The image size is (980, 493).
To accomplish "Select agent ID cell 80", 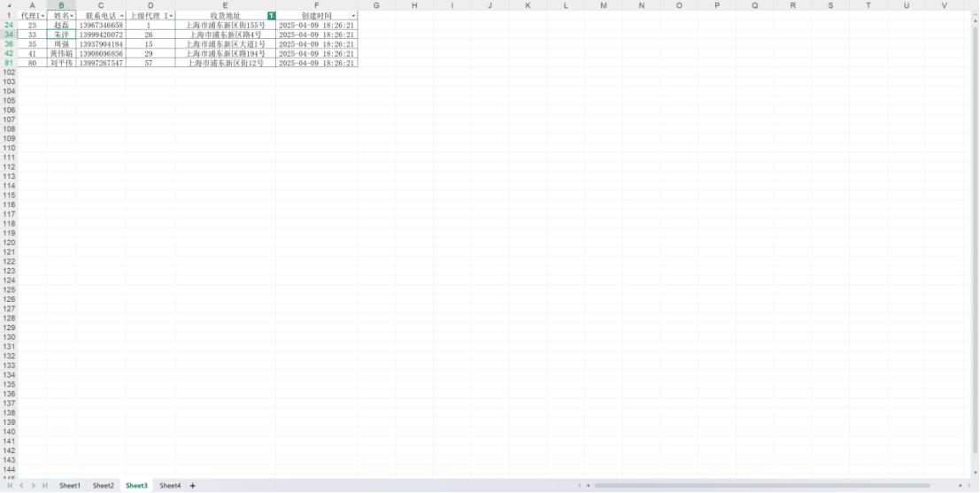I will pyautogui.click(x=33, y=63).
